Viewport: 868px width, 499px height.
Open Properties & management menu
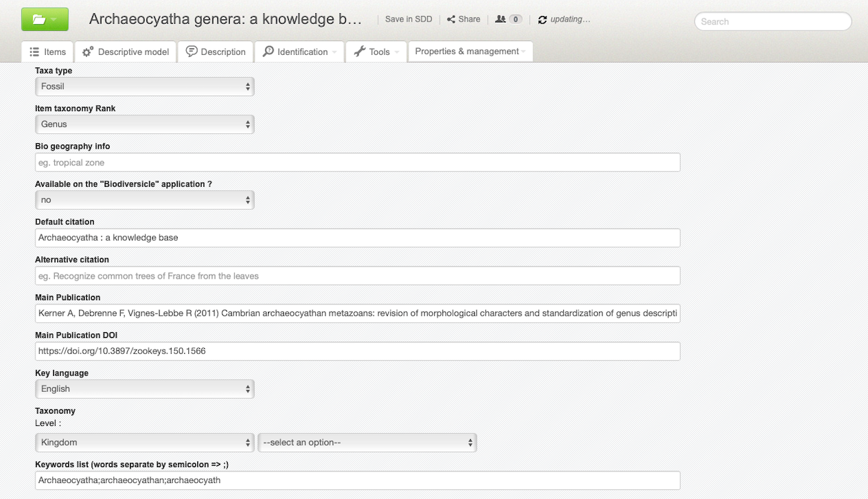tap(470, 51)
